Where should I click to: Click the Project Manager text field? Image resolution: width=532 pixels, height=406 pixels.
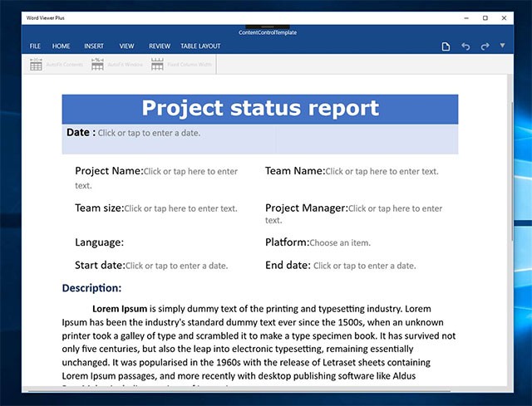point(354,214)
